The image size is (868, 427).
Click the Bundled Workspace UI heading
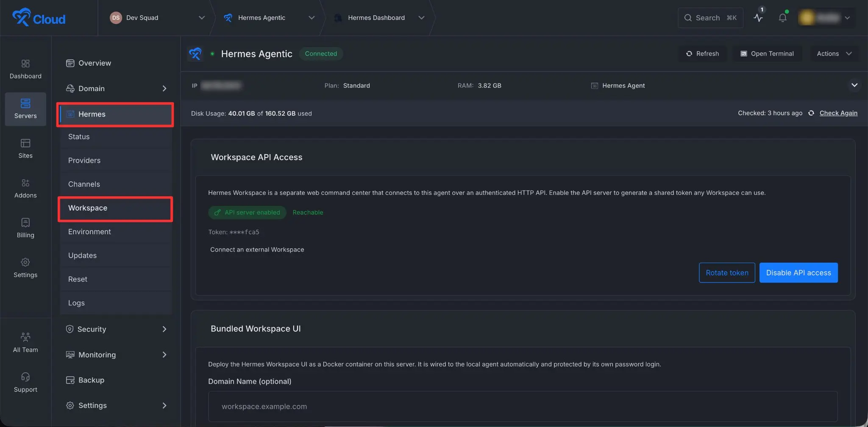pos(256,329)
